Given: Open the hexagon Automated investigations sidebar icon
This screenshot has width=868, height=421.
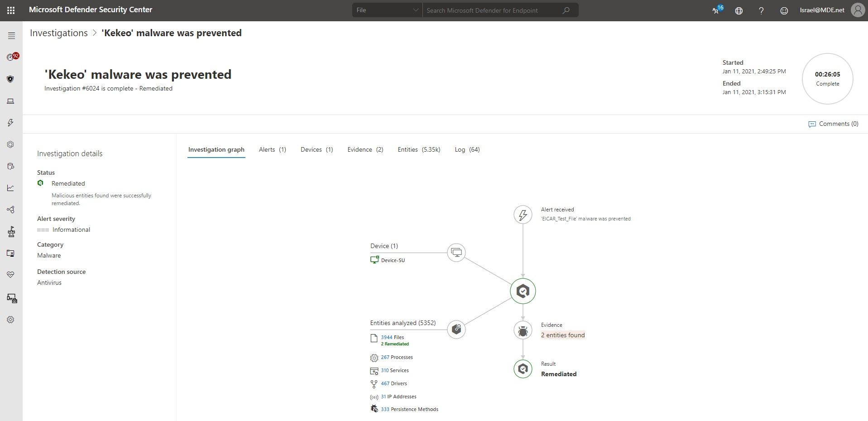Looking at the screenshot, I should click(x=10, y=144).
